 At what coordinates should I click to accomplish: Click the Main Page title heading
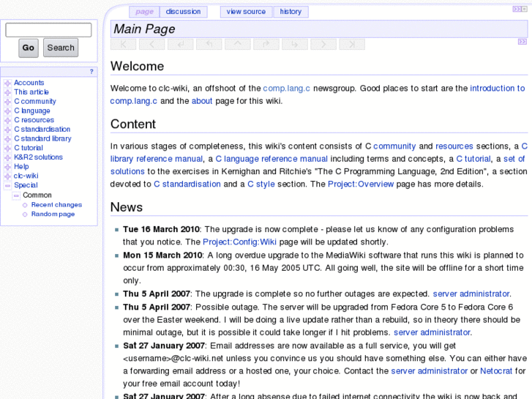point(144,29)
